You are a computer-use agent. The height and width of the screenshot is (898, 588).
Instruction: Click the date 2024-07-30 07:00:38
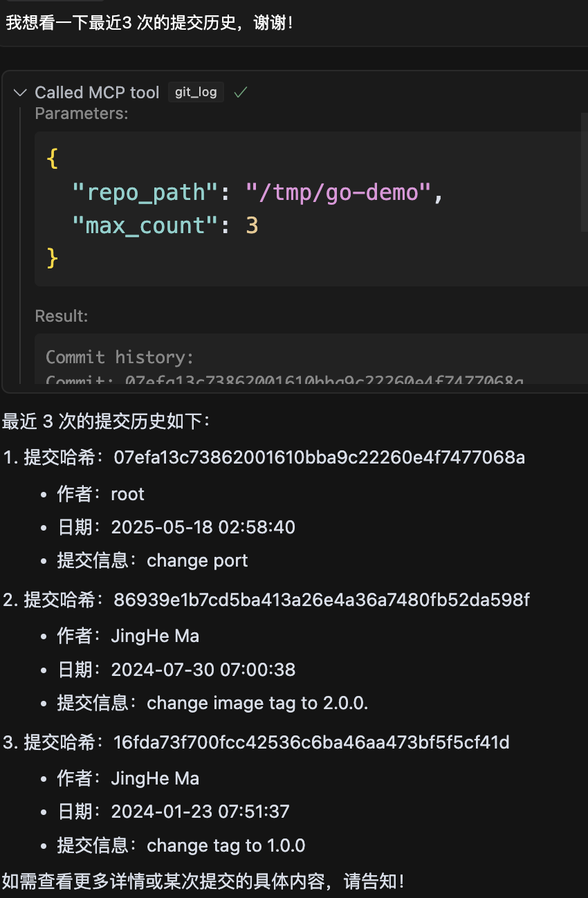(x=203, y=670)
